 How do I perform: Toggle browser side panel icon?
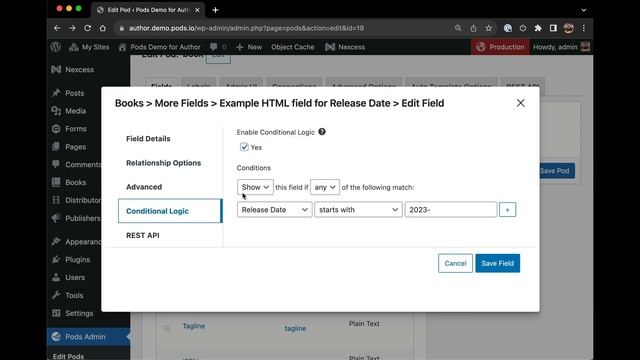tap(553, 28)
